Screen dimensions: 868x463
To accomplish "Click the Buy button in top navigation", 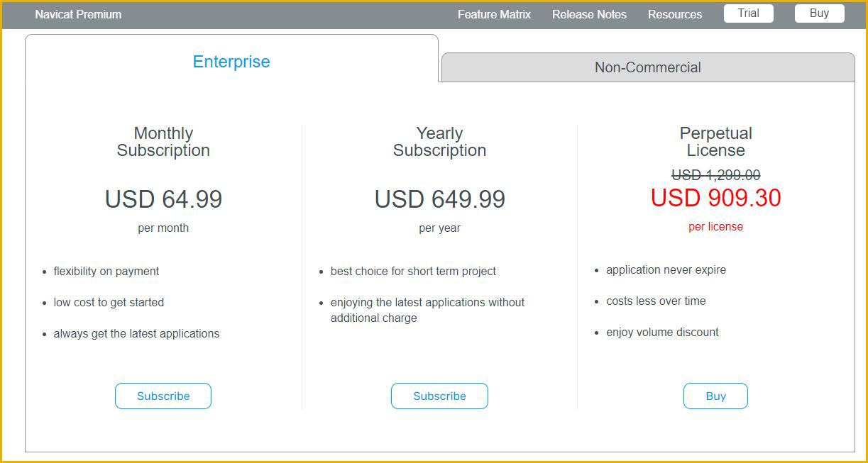I will point(819,13).
